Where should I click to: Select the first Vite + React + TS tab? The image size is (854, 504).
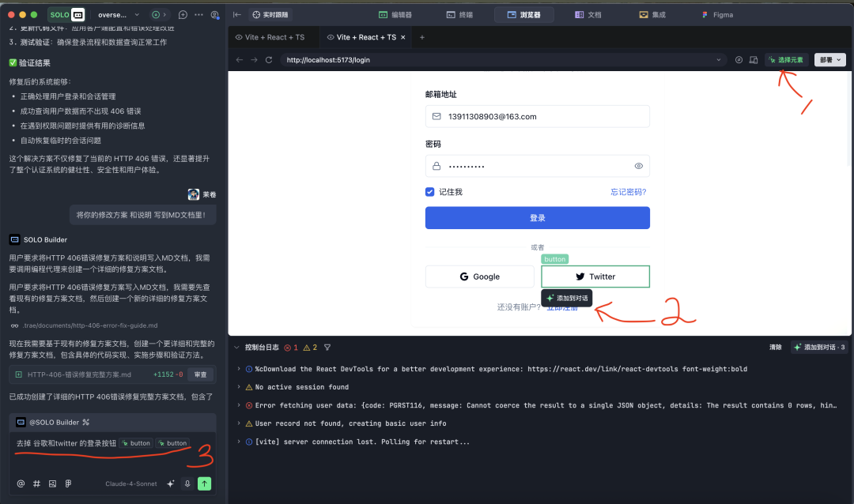(x=270, y=37)
